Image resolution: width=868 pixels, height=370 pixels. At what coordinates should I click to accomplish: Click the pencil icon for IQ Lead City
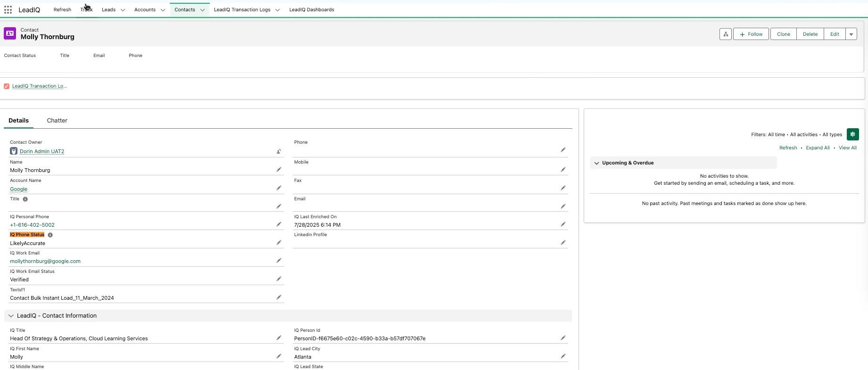click(563, 356)
